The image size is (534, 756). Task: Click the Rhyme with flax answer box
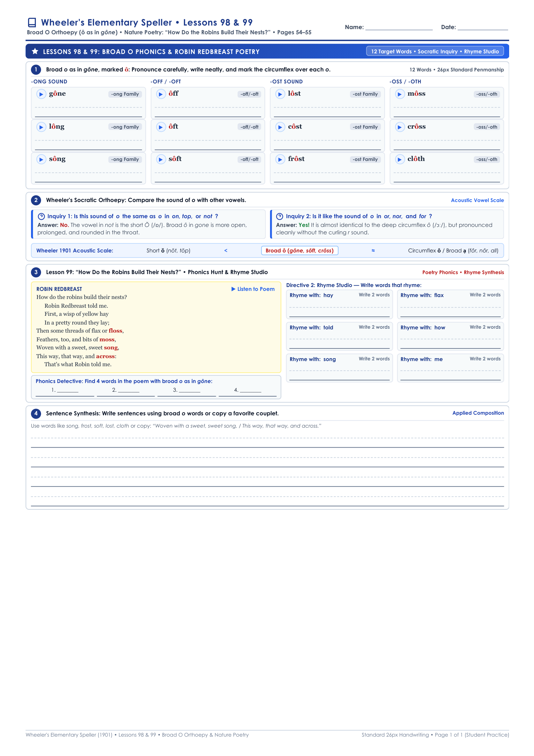pyautogui.click(x=450, y=304)
